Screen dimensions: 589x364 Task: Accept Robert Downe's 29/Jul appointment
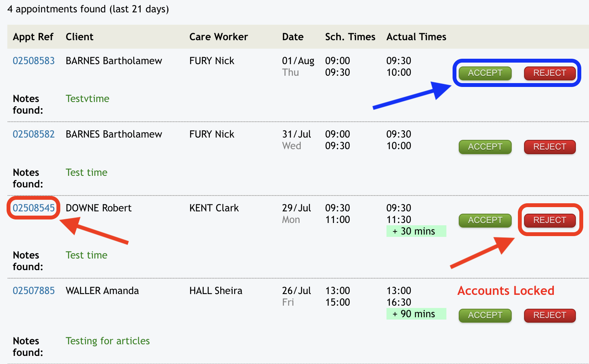click(485, 220)
